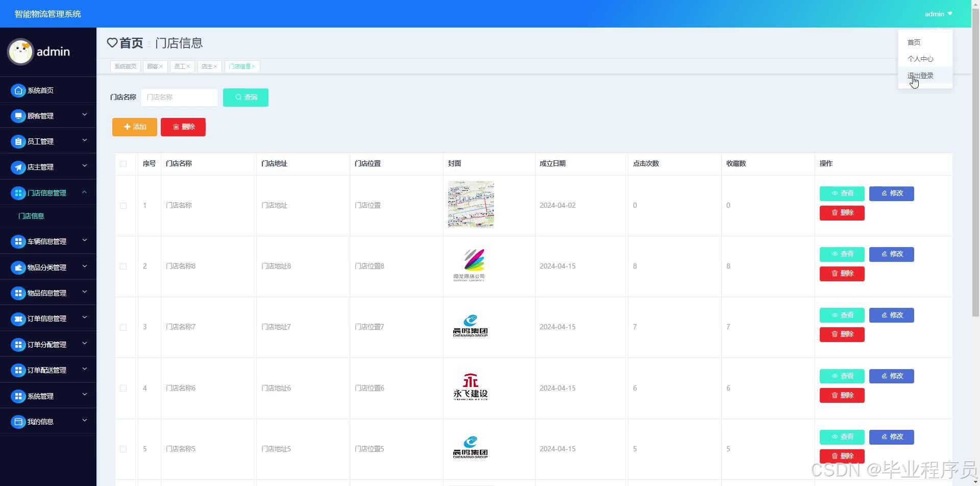This screenshot has width=980, height=486.
Task: Click the 员工管理 clipboard icon
Action: (x=18, y=141)
